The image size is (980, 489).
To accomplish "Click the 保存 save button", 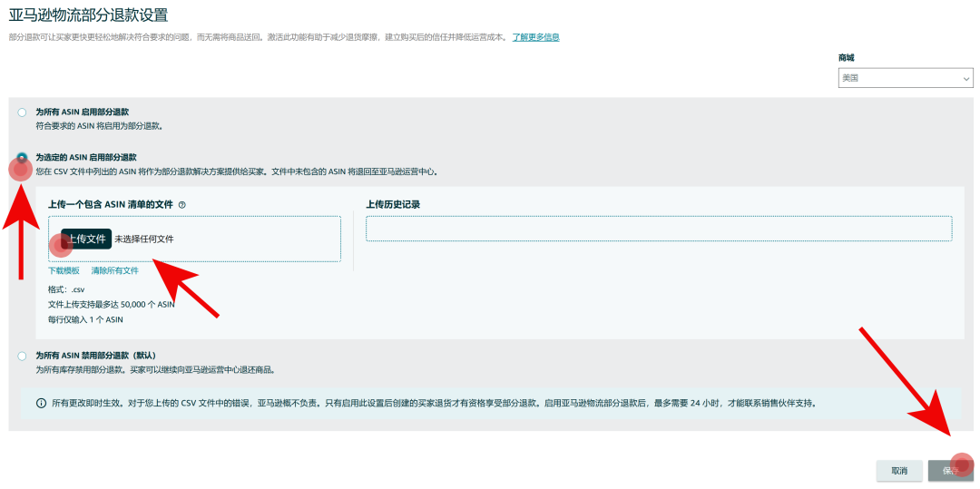I will click(950, 471).
